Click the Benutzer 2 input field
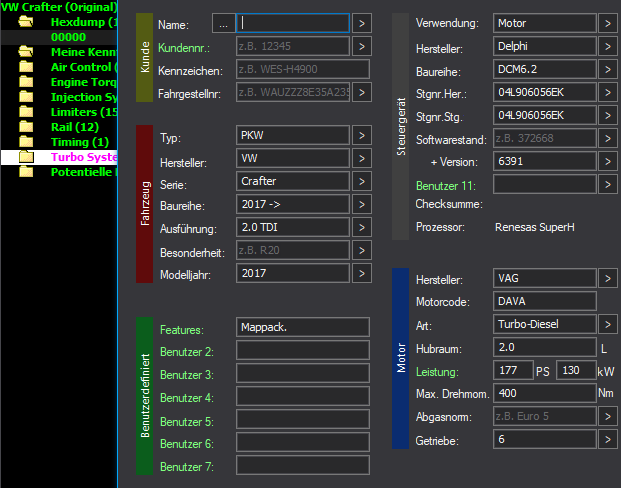 303,350
